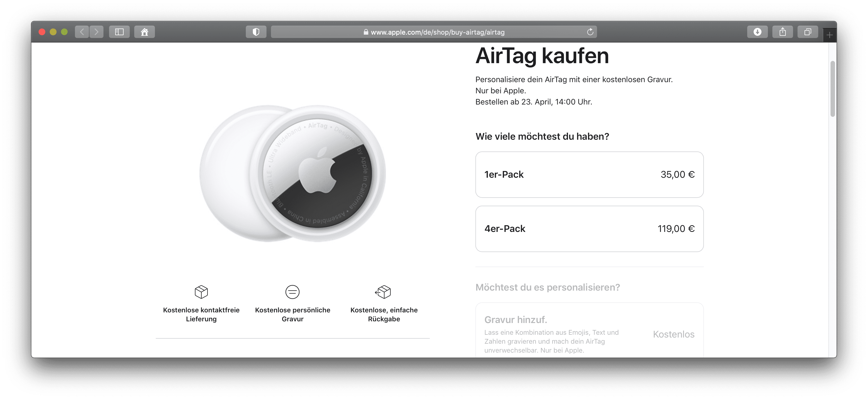Select the 1er-Pack option for 35,00 €
The image size is (868, 399).
(x=589, y=174)
